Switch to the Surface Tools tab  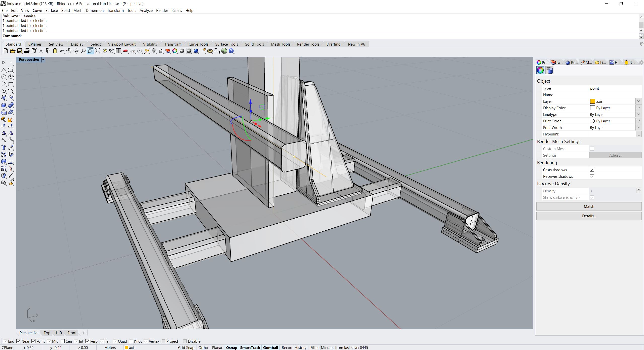coord(226,44)
